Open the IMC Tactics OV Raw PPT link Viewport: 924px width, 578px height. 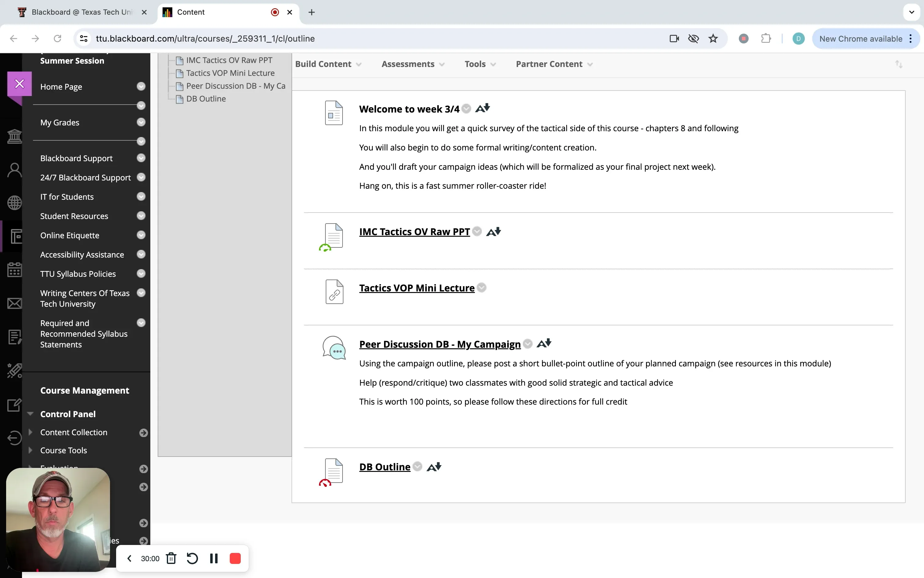click(x=414, y=232)
